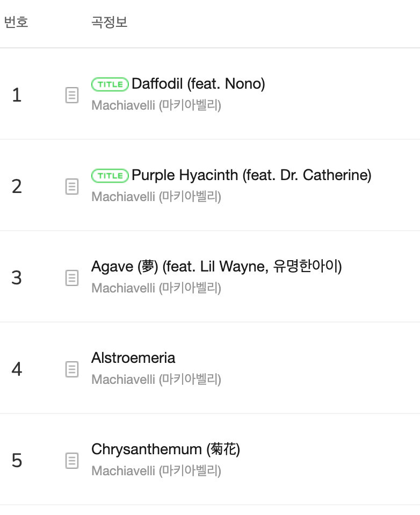The width and height of the screenshot is (420, 515).
Task: Play the track Daffodil (feat. Nono)
Action: tap(198, 84)
